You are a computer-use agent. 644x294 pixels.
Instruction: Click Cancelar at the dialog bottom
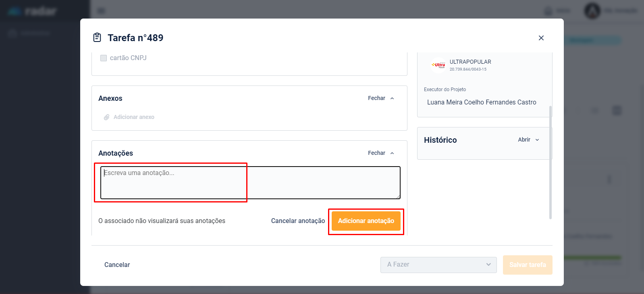tap(117, 265)
